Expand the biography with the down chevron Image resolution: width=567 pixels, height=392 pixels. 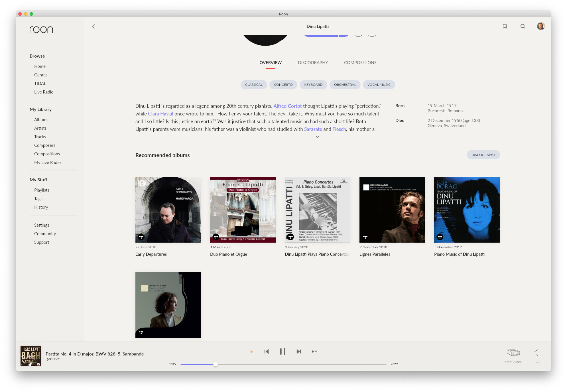(317, 137)
